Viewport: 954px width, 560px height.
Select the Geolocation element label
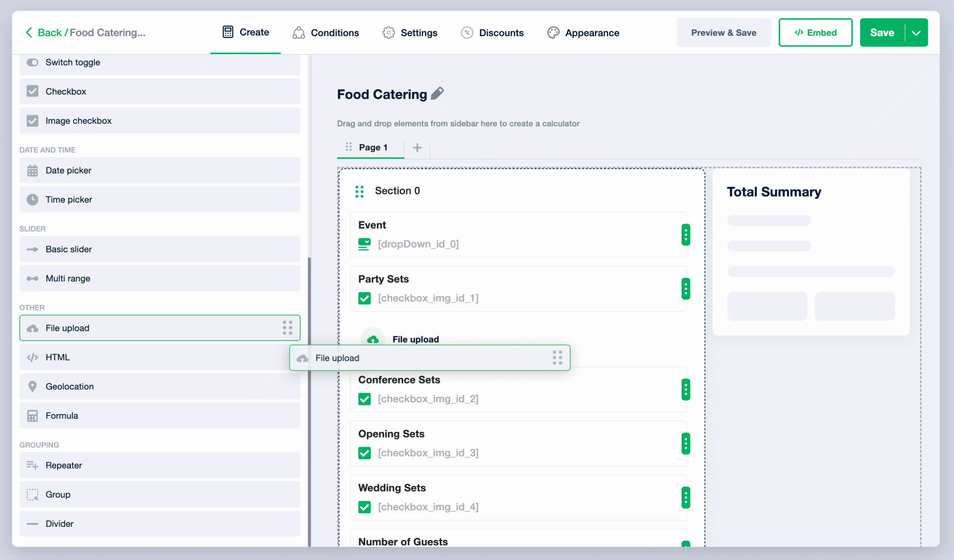(70, 387)
